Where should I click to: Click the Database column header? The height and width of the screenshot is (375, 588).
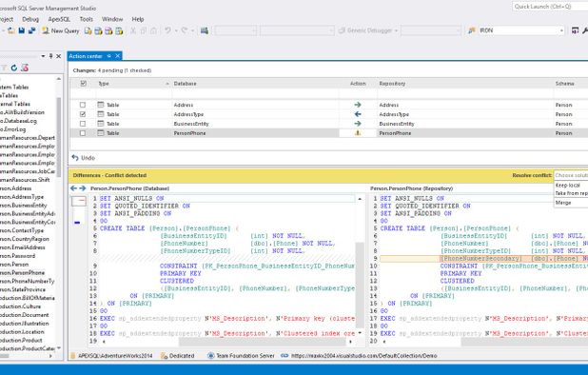(x=255, y=83)
